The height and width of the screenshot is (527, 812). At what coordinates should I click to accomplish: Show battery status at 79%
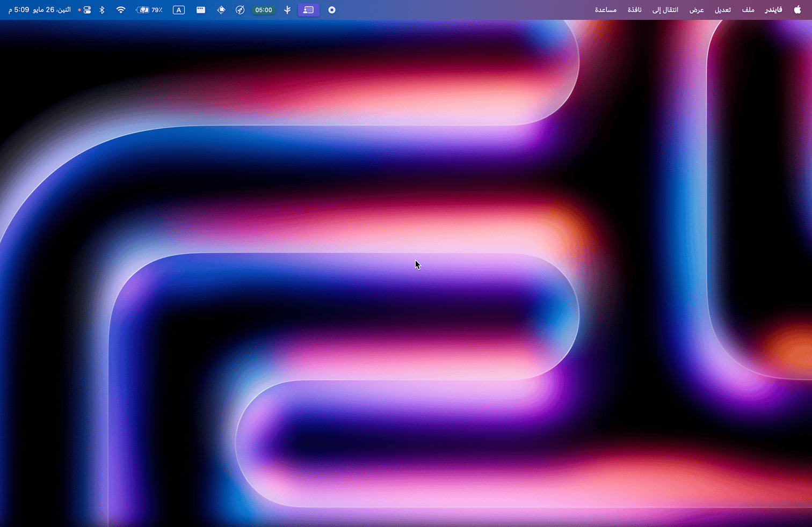point(149,10)
